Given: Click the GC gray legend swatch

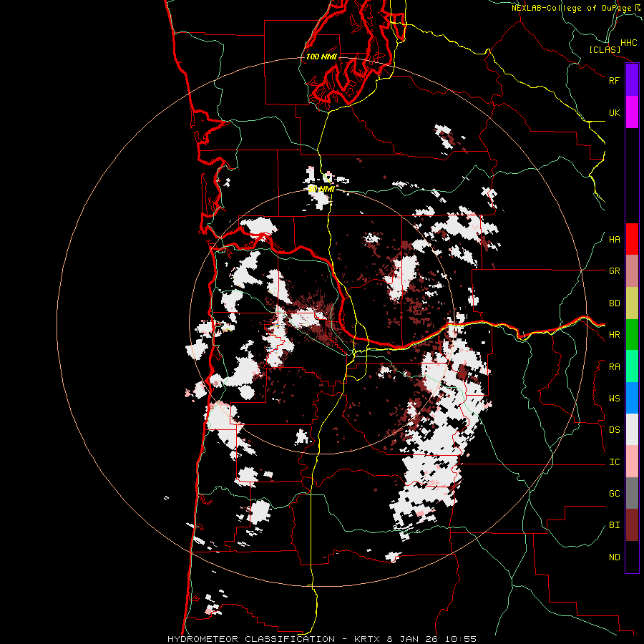Looking at the screenshot, I should 632,493.
